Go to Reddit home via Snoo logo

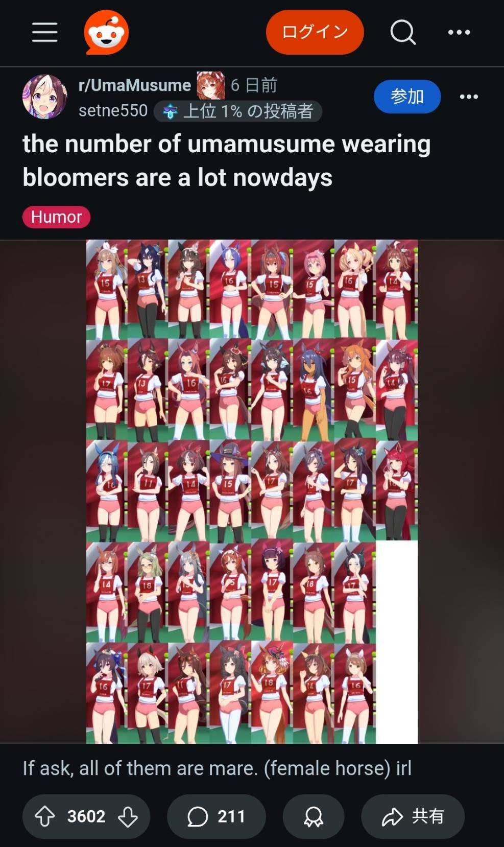tap(106, 32)
